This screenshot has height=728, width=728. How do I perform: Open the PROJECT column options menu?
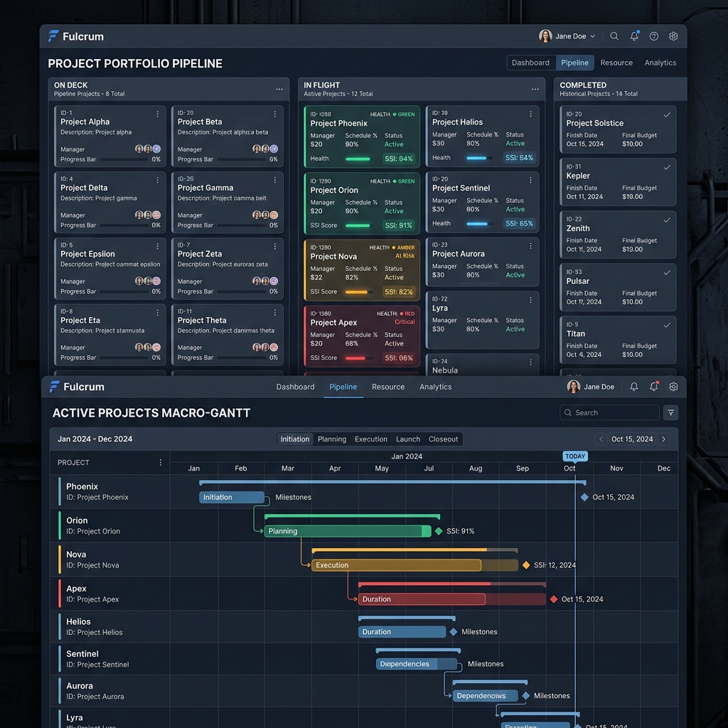[161, 462]
